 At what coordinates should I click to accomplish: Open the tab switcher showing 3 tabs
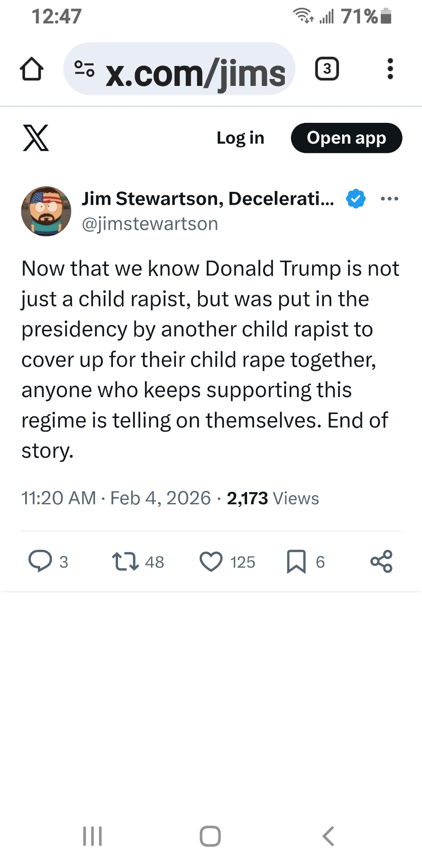(327, 69)
